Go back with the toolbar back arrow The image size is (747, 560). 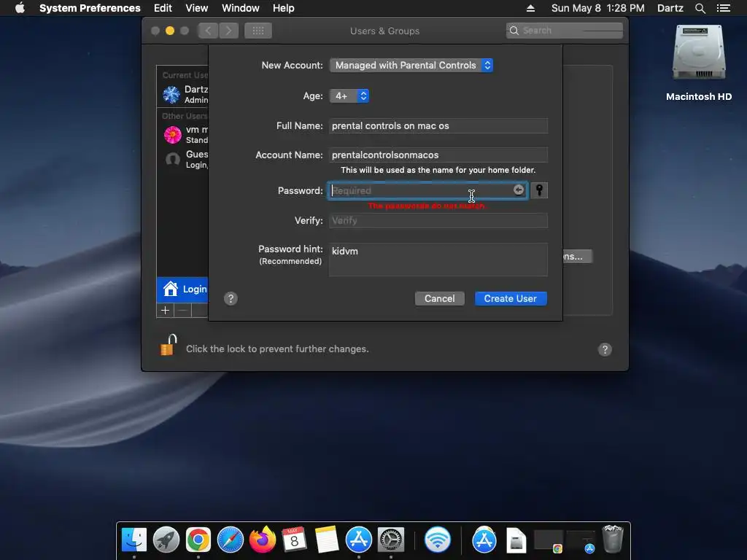(x=208, y=31)
